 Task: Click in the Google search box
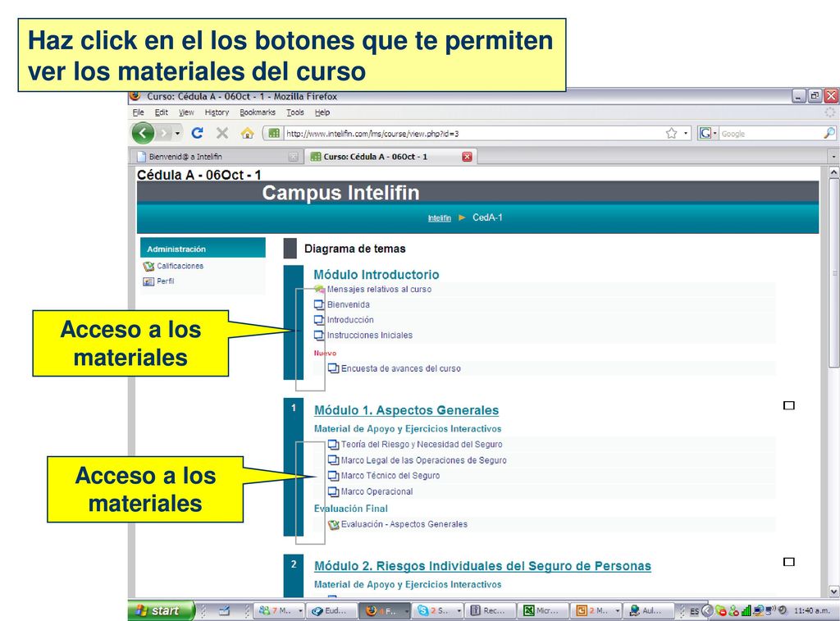(769, 134)
